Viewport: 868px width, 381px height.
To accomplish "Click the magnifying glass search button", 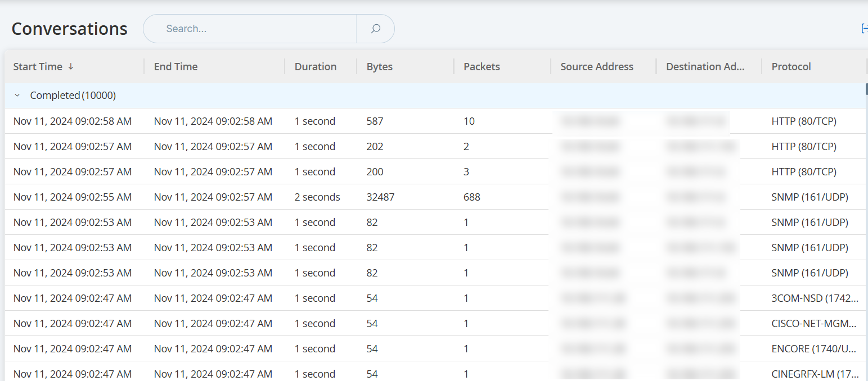I will click(x=375, y=29).
